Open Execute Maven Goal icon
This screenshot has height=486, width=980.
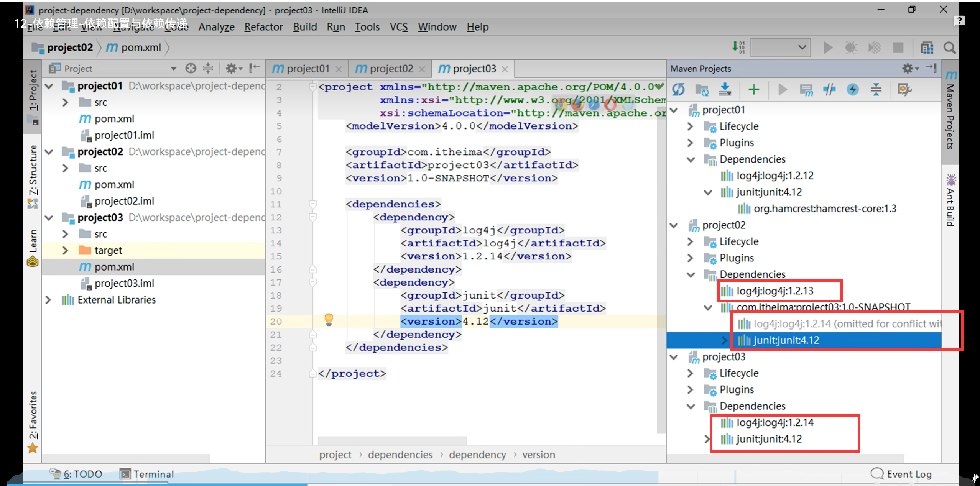(806, 90)
